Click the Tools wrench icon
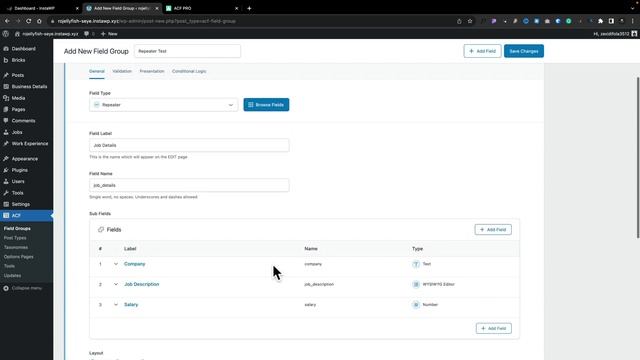This screenshot has width=640, height=360. [x=6, y=193]
